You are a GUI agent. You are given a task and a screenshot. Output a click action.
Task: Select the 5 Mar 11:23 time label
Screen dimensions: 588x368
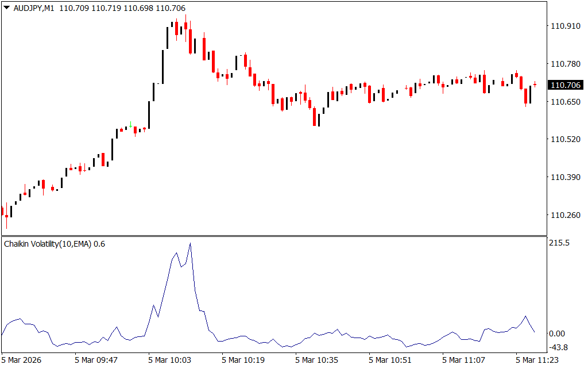click(x=537, y=360)
